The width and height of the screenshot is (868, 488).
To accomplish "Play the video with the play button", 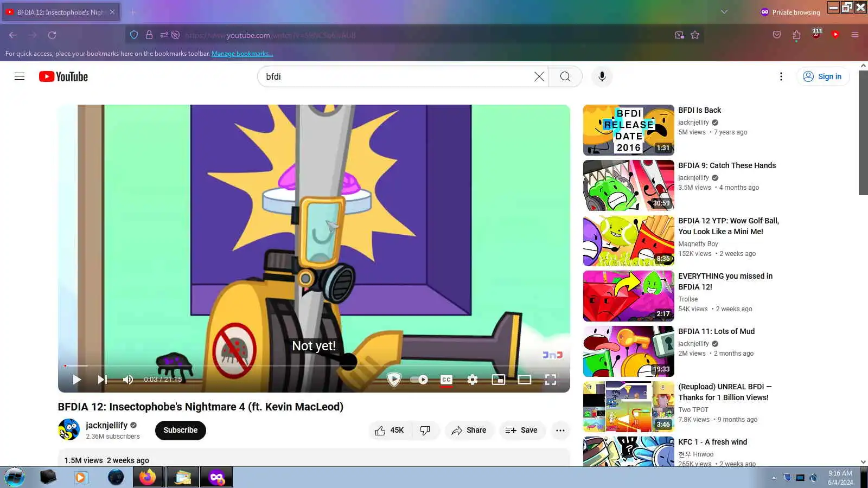I will 76,380.
